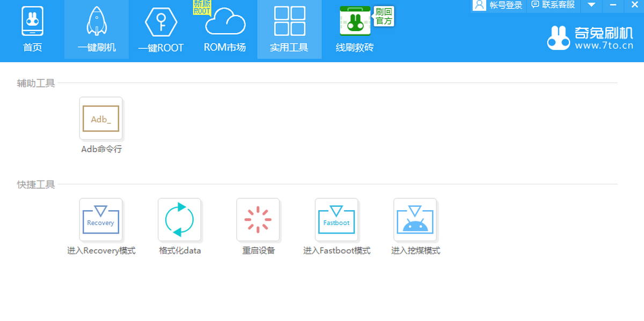Click the 帐号登录 login link
Screen dimensions: 644x321
pyautogui.click(x=506, y=5)
